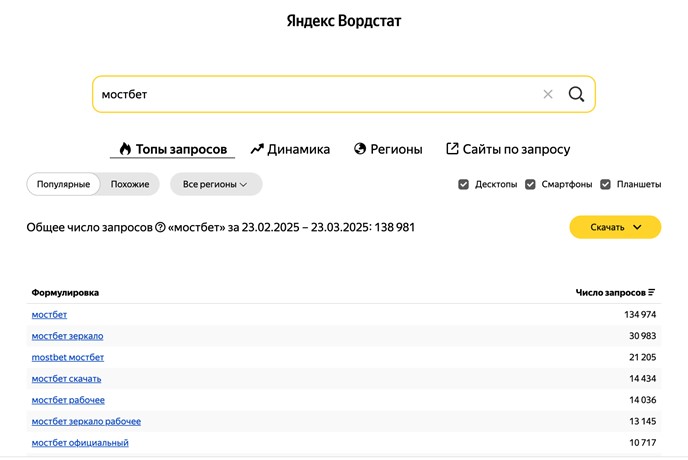Switch to Регионы tab
This screenshot has width=688, height=460.
pyautogui.click(x=388, y=149)
